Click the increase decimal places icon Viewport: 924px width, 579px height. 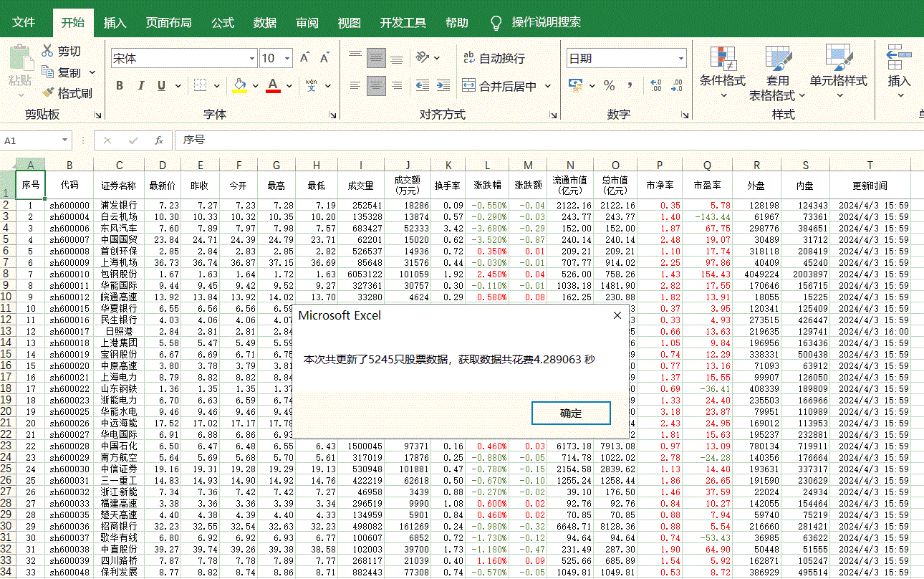pyautogui.click(x=655, y=85)
